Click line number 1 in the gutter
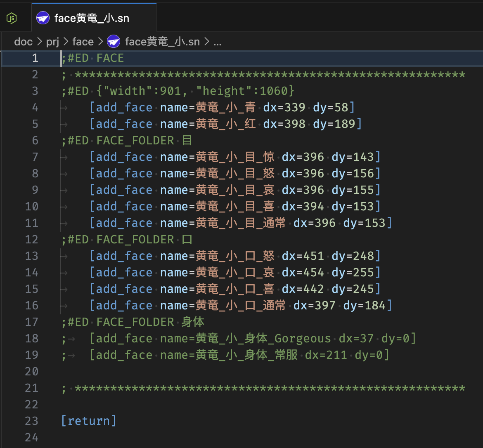 tap(35, 58)
